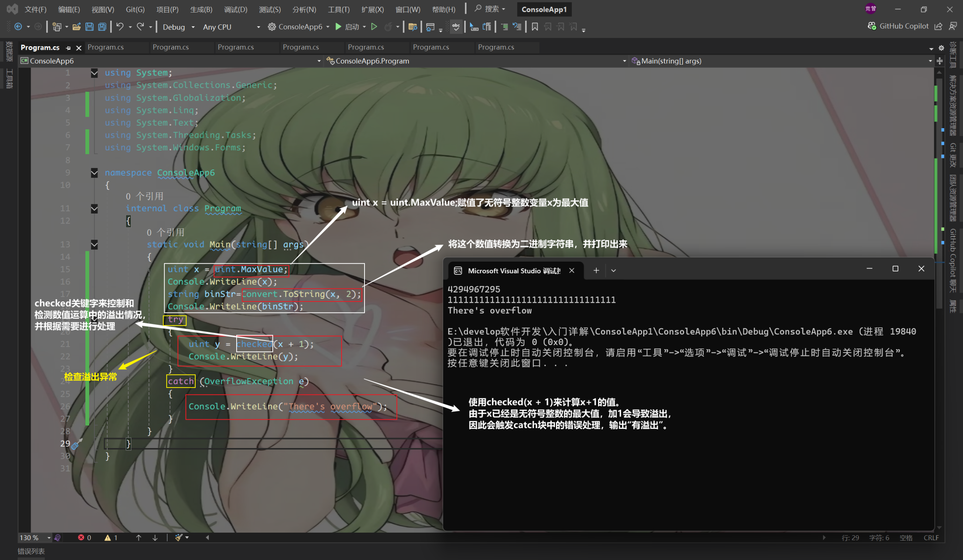
Task: Click the uncomment selected lines icon
Action: click(517, 27)
